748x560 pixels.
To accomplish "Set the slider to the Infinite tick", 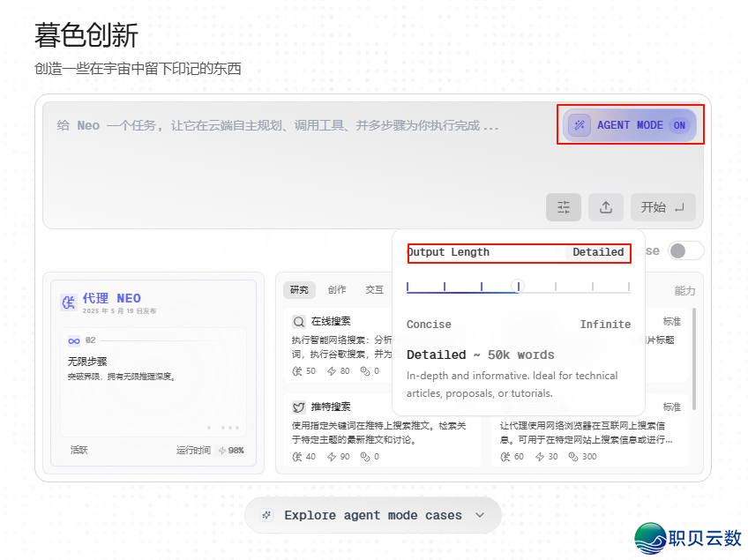I will point(629,287).
